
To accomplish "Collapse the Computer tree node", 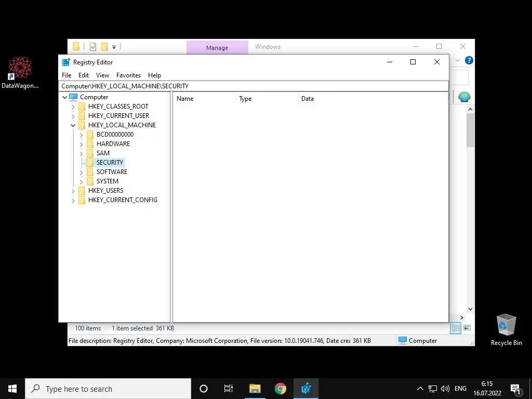I will tap(64, 97).
